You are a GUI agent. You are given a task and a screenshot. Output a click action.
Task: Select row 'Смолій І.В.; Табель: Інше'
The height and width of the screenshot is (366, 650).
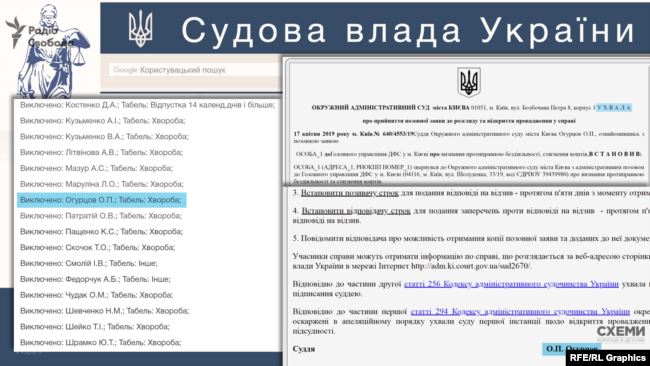[x=89, y=263]
